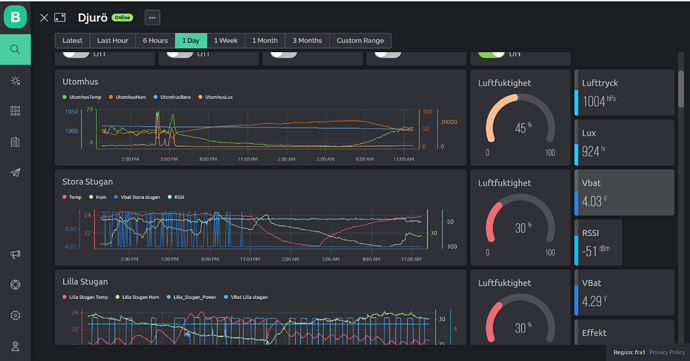Image resolution: width=690 pixels, height=361 pixels.
Task: Open the organizations building icon
Action: tap(15, 142)
